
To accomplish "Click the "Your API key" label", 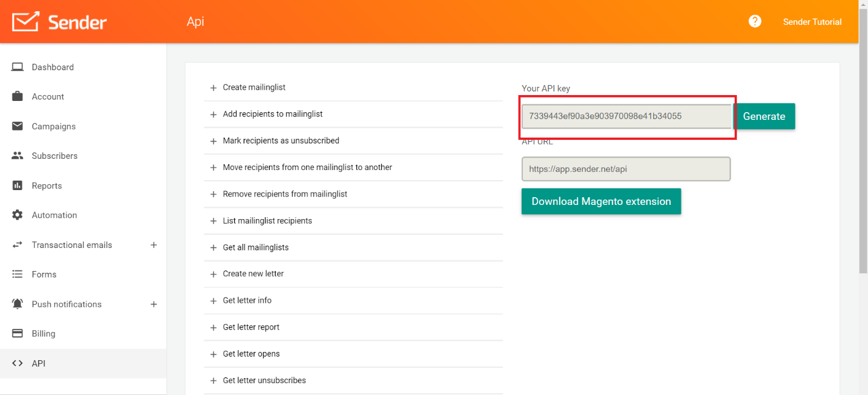I will 546,89.
